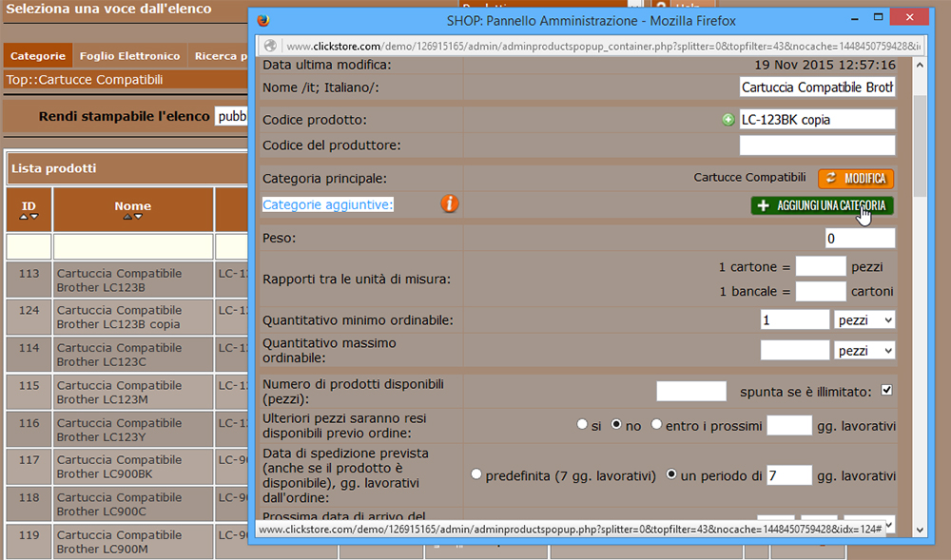Click the Numero di prodotti disponibili field
951x560 pixels.
tap(691, 391)
